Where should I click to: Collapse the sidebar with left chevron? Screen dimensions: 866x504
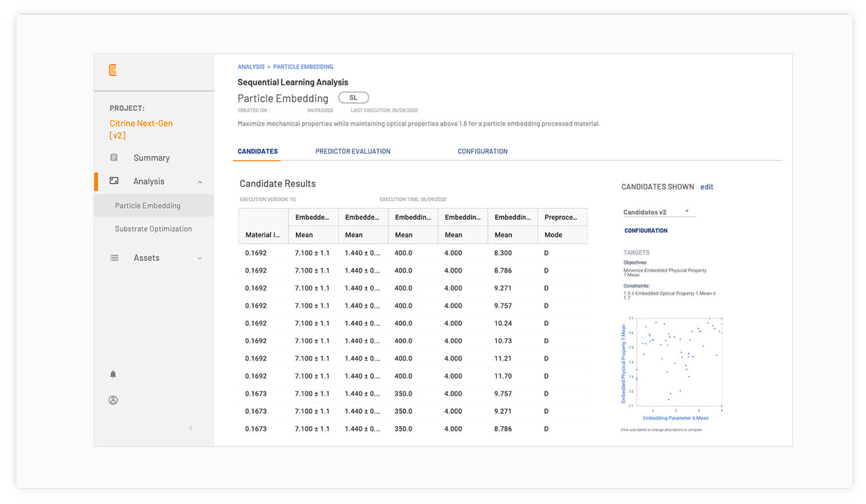[190, 428]
